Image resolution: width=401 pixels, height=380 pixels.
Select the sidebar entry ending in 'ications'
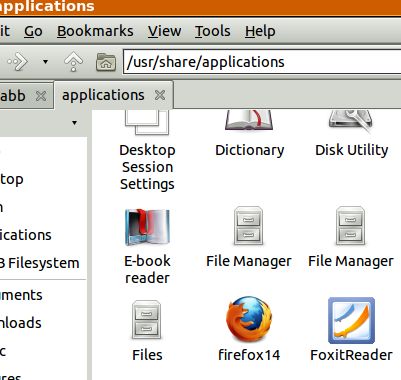click(x=26, y=235)
